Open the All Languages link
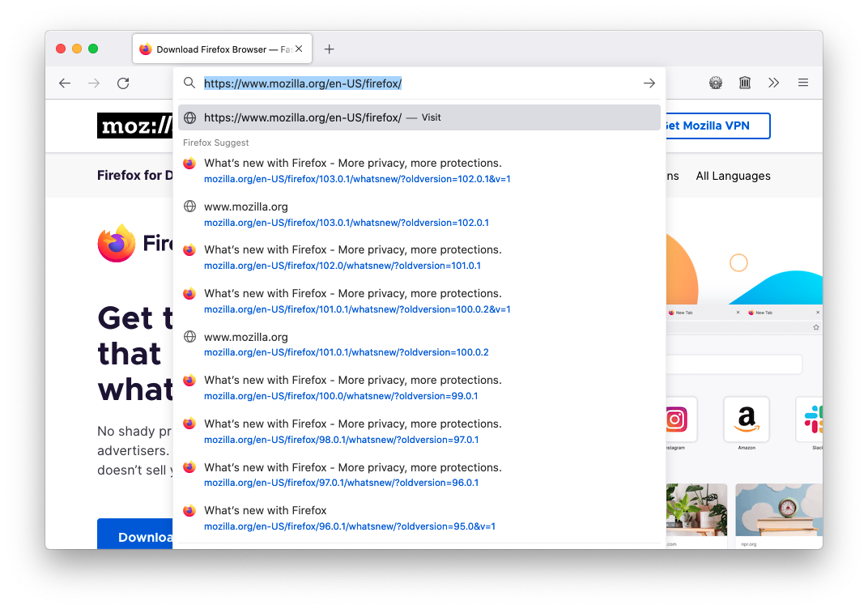The width and height of the screenshot is (868, 609). click(x=733, y=176)
